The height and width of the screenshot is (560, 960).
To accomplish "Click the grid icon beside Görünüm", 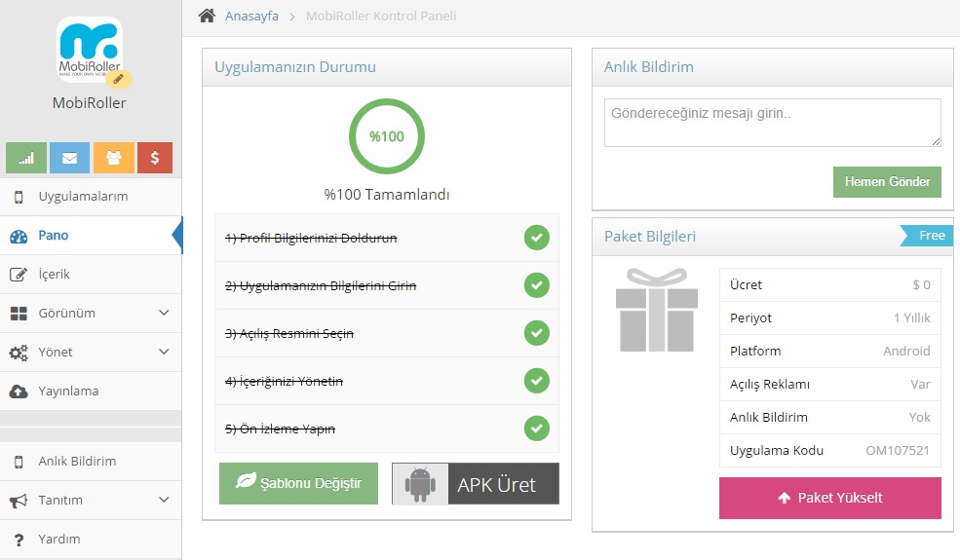I will coord(19,314).
